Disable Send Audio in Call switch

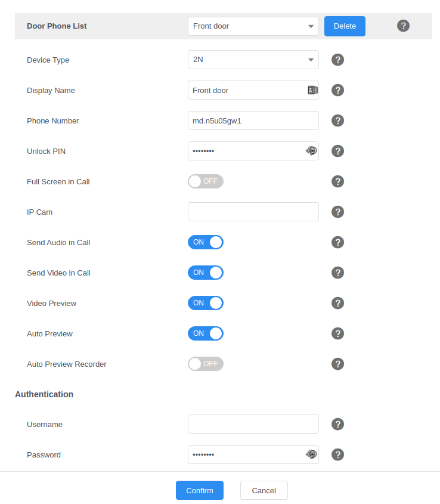pyautogui.click(x=205, y=242)
